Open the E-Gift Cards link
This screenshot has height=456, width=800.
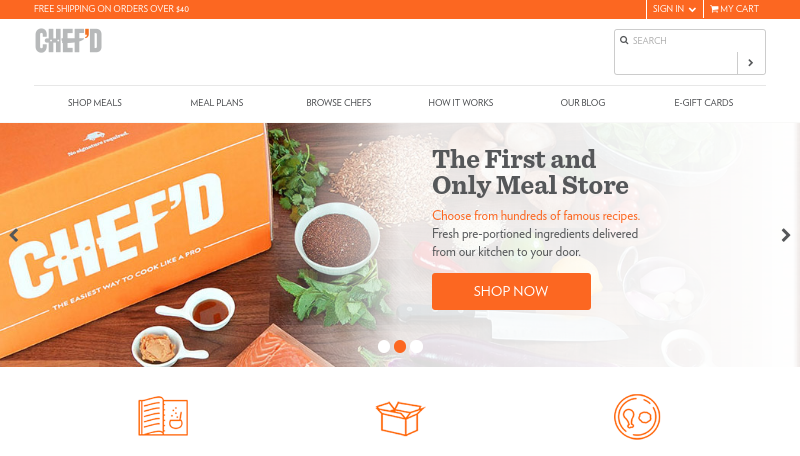tap(704, 103)
